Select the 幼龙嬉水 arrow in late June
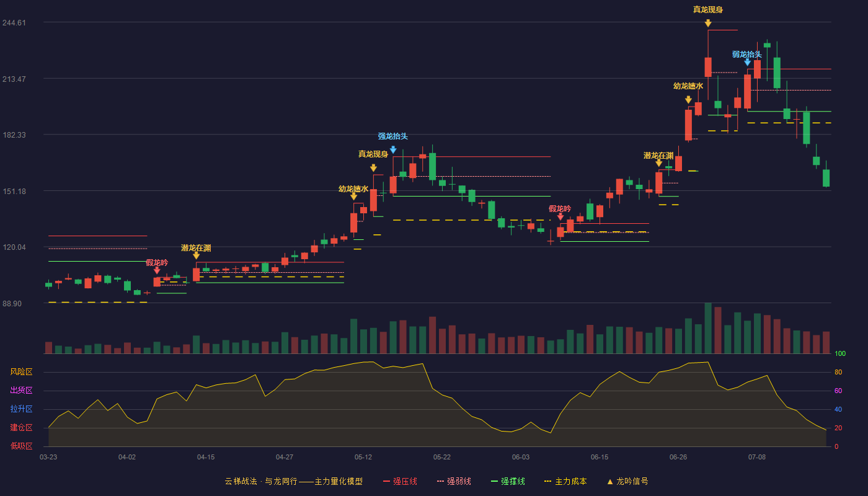 pos(688,100)
